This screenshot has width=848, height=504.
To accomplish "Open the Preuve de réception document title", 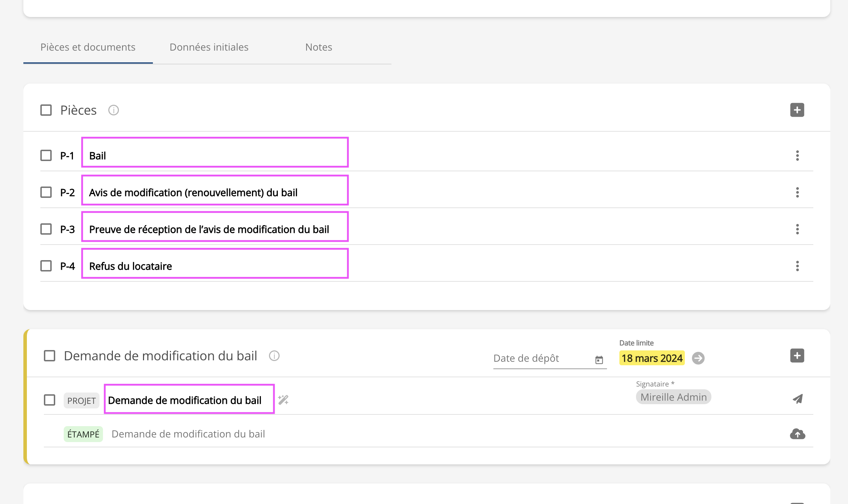I will [x=209, y=229].
